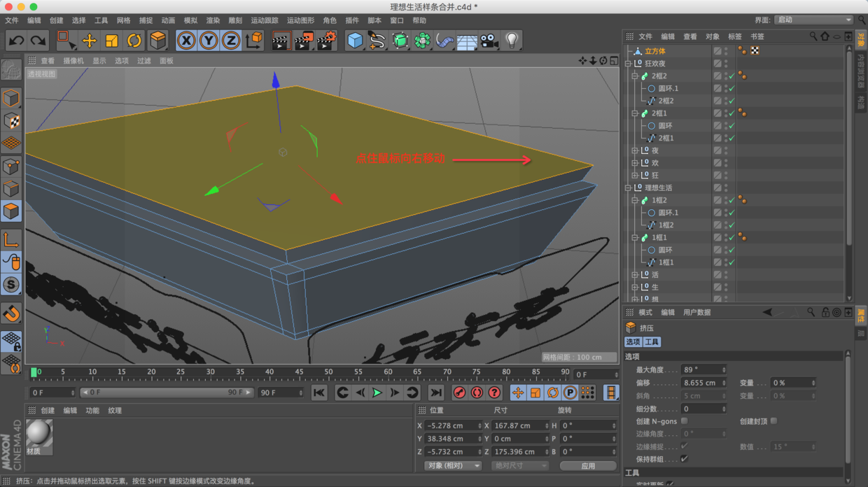Open the 网格 menu
This screenshot has width=868, height=487.
click(x=124, y=20)
